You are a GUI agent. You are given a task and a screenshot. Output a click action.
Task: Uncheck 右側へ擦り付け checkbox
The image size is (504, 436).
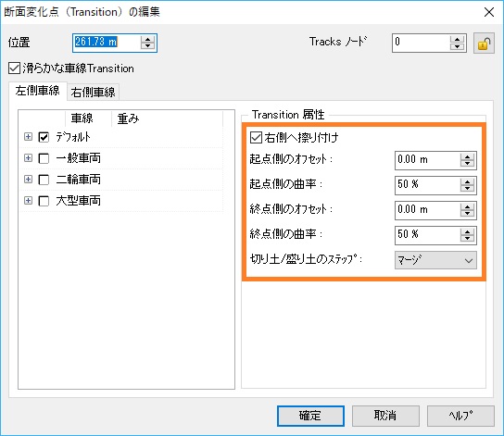click(x=257, y=137)
